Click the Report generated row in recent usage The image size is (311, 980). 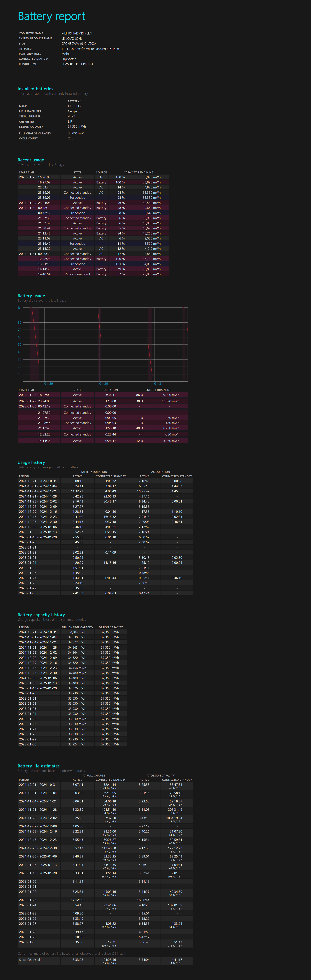(77, 274)
